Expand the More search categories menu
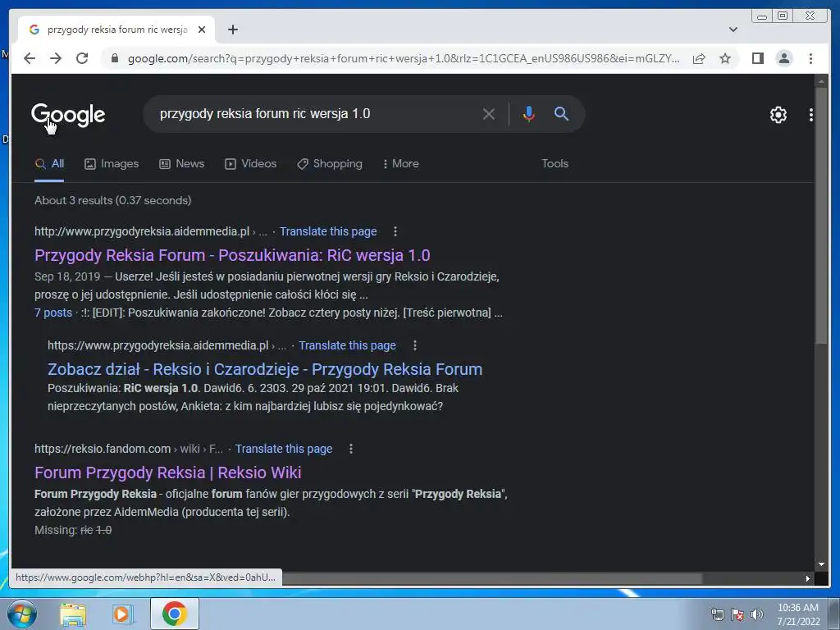 pyautogui.click(x=400, y=164)
